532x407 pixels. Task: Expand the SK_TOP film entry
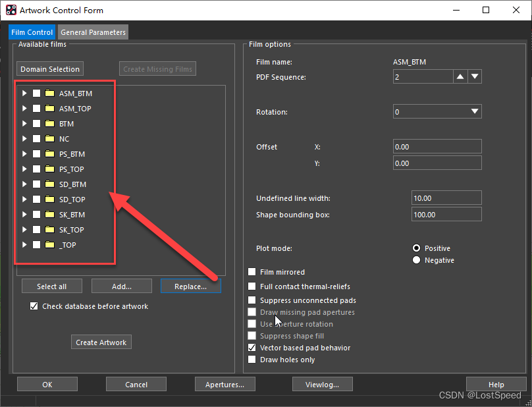(25, 230)
